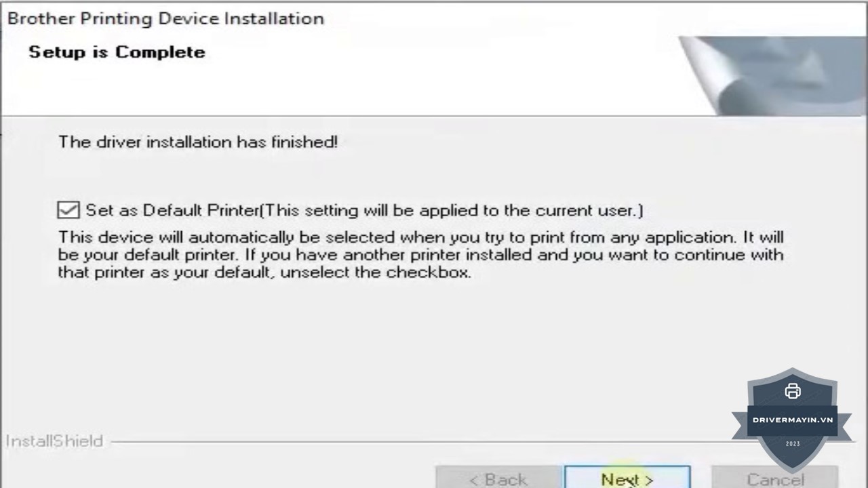This screenshot has width=868, height=488.
Task: Click the DRIVERMAYIN.VN banner text
Action: pos(792,420)
